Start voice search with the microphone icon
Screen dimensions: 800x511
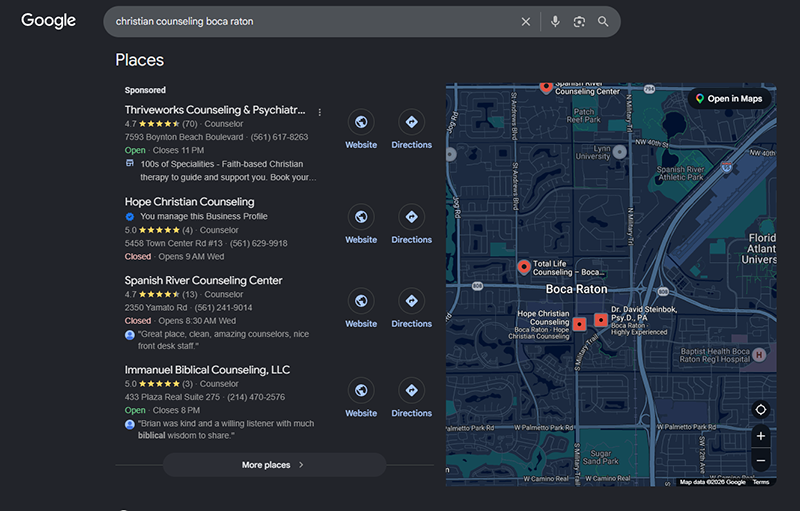pos(555,21)
